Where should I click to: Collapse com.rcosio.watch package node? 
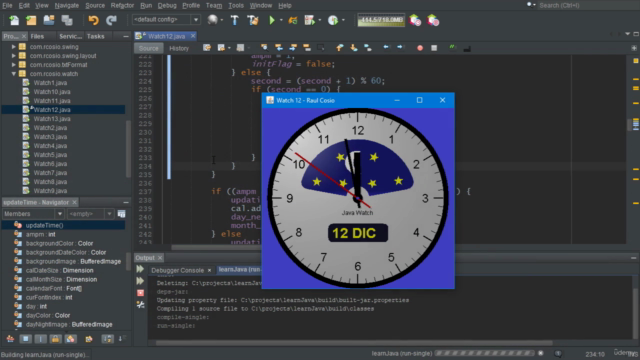coord(14,74)
